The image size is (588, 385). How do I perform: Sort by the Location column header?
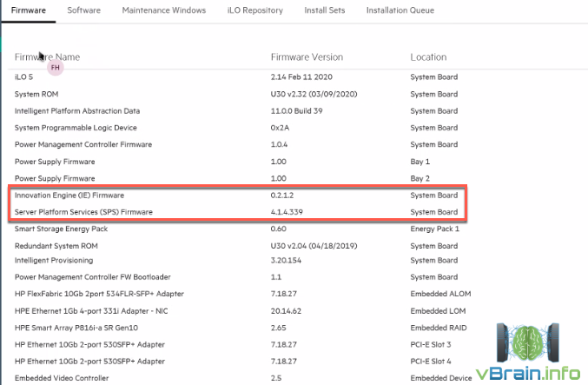pyautogui.click(x=428, y=57)
